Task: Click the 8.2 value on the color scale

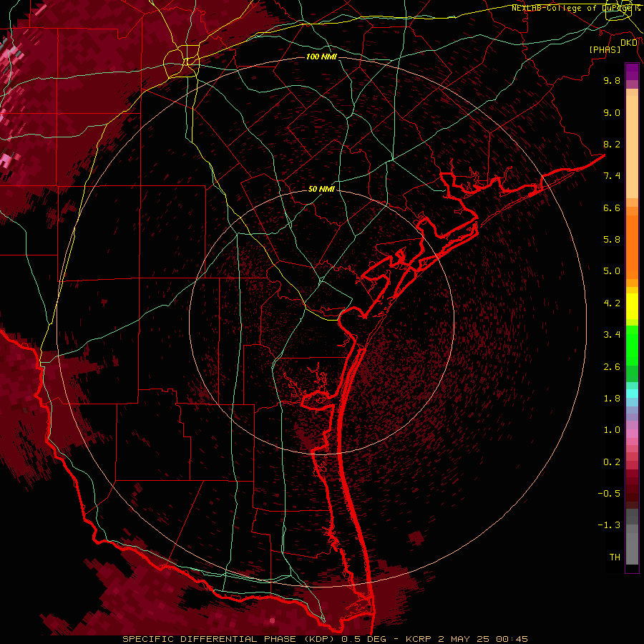Action: click(x=612, y=144)
